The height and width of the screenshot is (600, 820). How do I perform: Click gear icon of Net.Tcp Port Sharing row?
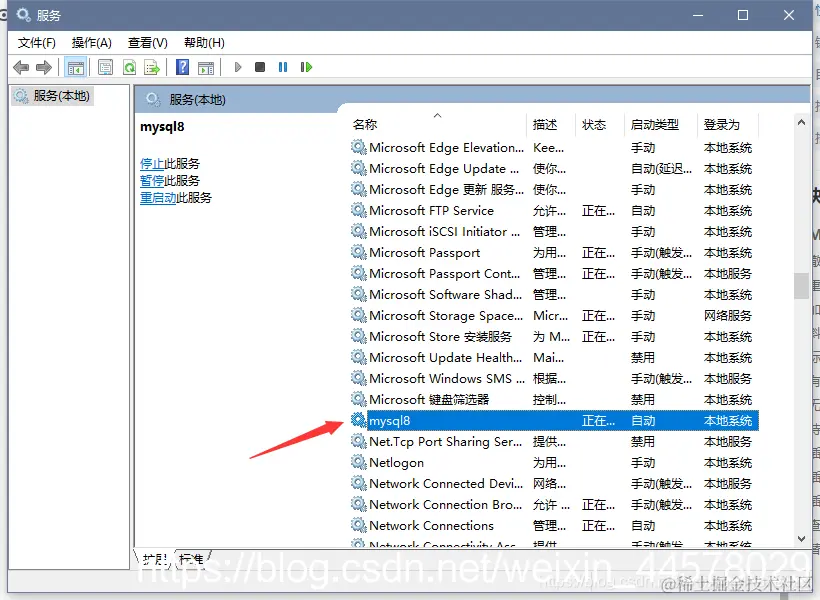pos(358,441)
